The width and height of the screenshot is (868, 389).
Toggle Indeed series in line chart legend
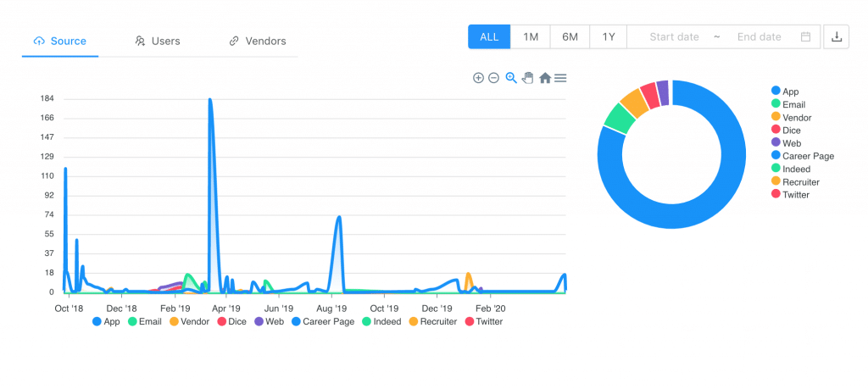(381, 321)
